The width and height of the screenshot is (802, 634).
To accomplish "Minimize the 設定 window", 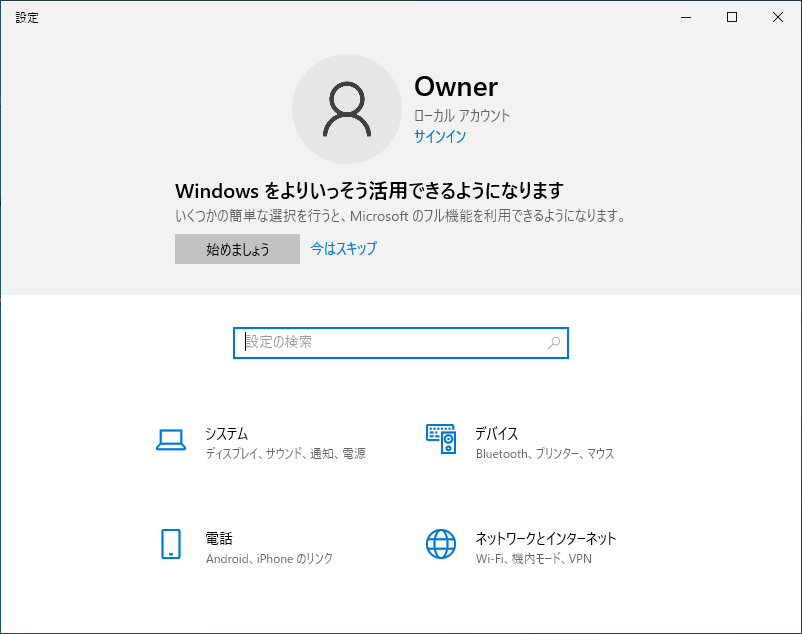I will pos(686,17).
